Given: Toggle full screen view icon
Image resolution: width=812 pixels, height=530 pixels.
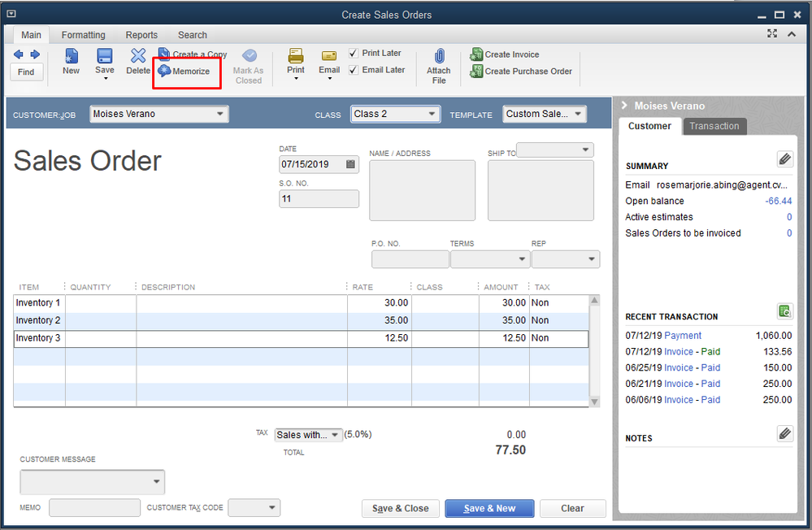Looking at the screenshot, I should point(772,33).
